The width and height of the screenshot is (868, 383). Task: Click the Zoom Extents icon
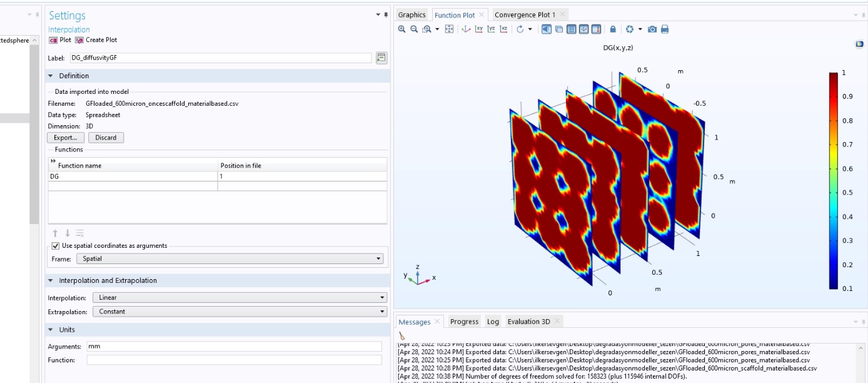(449, 29)
